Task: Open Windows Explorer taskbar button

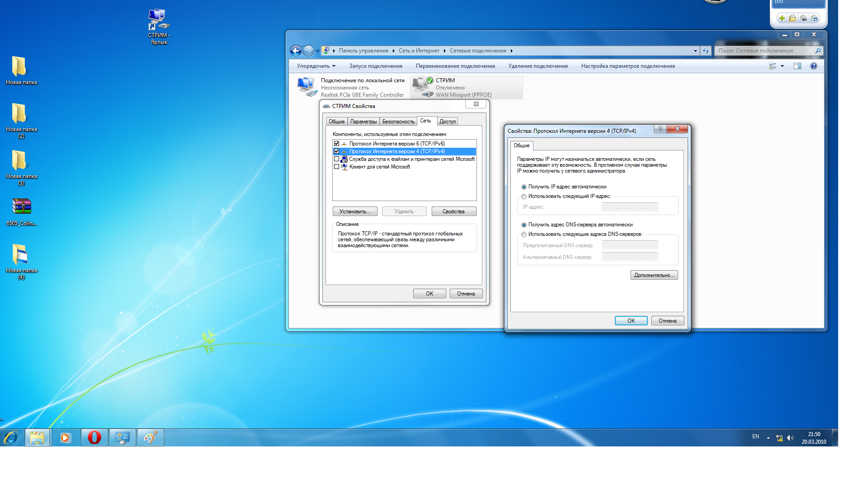Action: (x=38, y=437)
